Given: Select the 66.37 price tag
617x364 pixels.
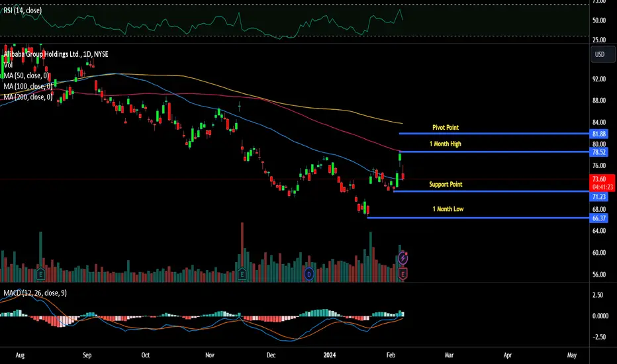Looking at the screenshot, I should [598, 218].
